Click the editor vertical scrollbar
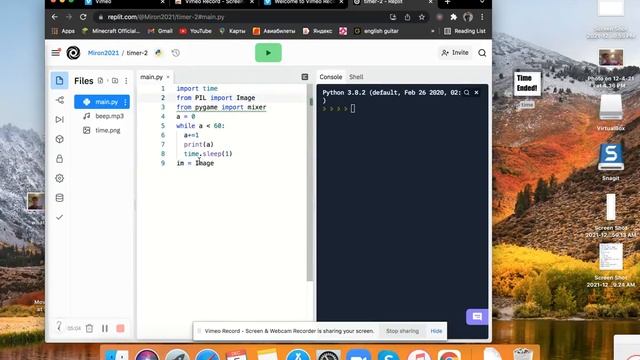Image resolution: width=640 pixels, height=360 pixels. 310,182
